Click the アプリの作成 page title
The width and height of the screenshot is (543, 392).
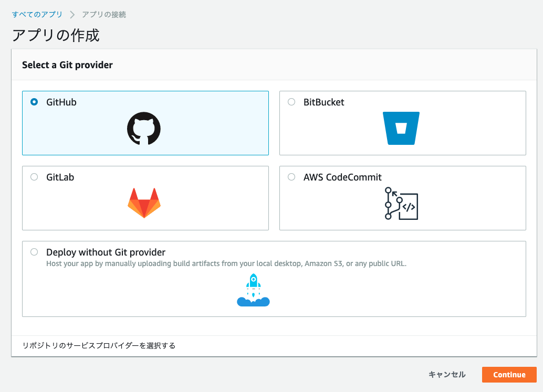click(56, 35)
